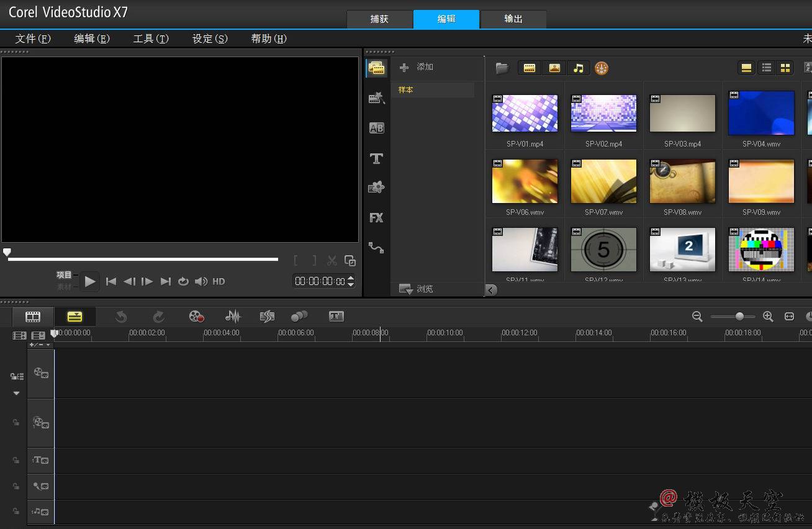812x529 pixels.
Task: Switch to Timeline view
Action: coord(74,317)
